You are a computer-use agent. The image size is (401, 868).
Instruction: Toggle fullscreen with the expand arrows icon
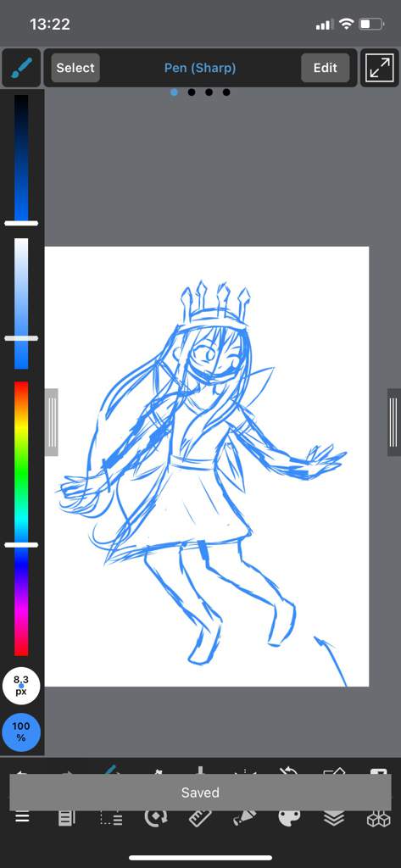coord(380,68)
